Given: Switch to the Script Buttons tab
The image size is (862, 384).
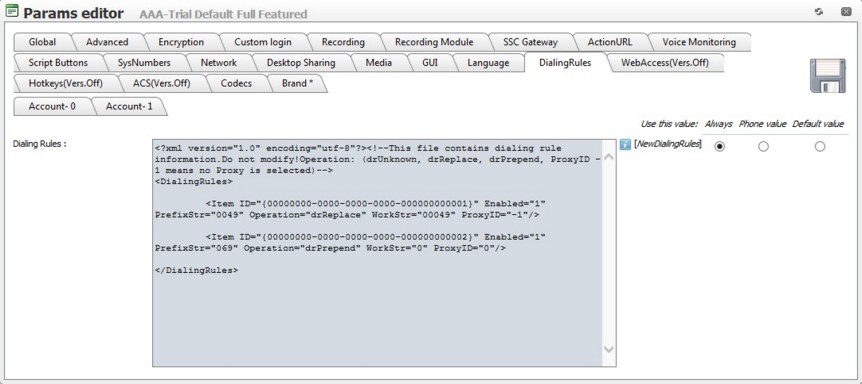Looking at the screenshot, I should pos(58,63).
